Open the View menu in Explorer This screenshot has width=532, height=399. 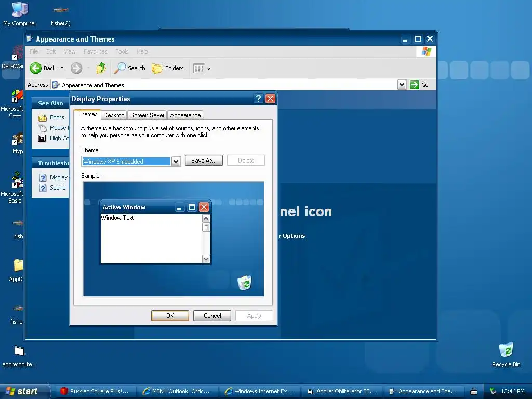[x=70, y=51]
